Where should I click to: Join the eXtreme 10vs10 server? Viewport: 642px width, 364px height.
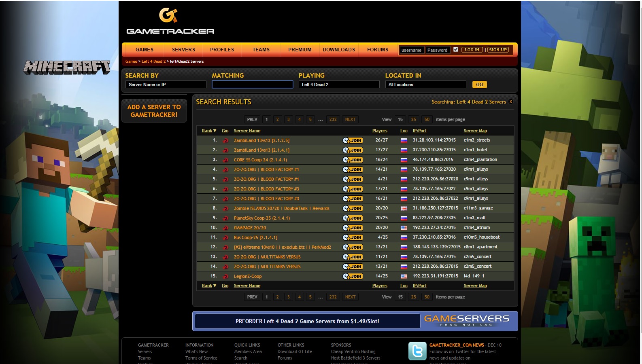353,247
